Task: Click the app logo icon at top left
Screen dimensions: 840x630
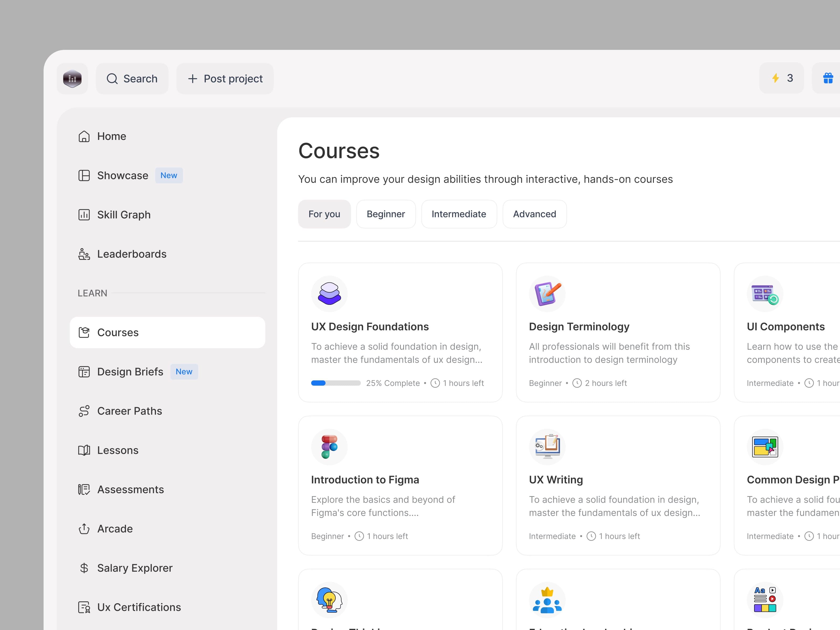Action: coord(72,78)
